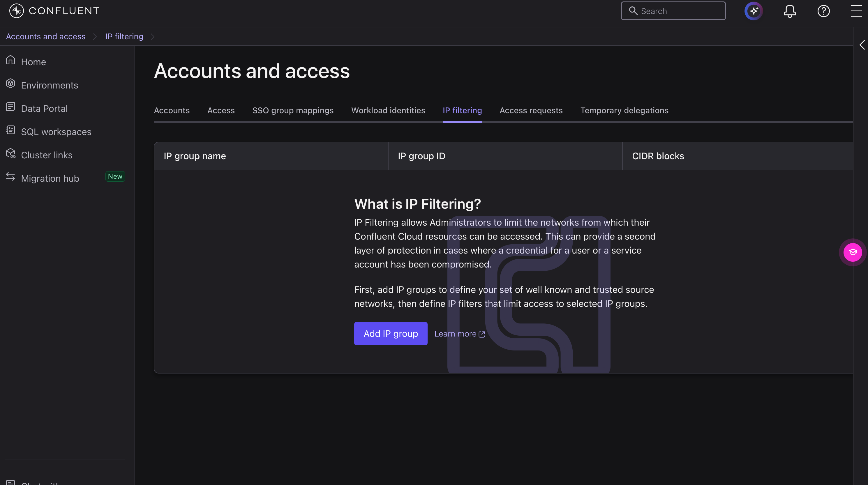Open the Workload identities tab
This screenshot has width=868, height=485.
[x=388, y=110]
